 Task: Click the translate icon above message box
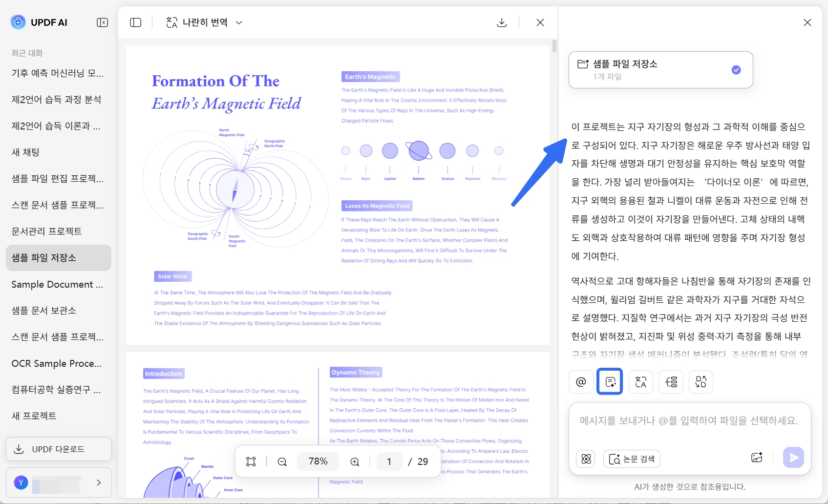pyautogui.click(x=641, y=382)
